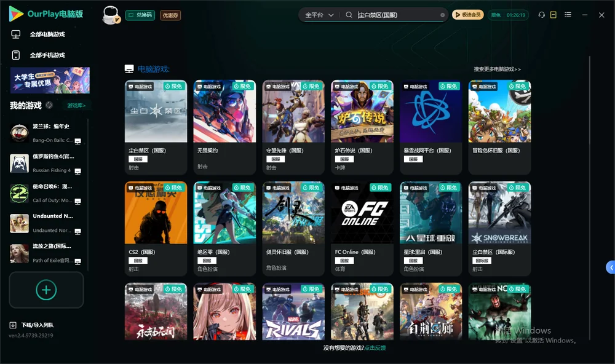This screenshot has width=615, height=364.
Task: Select 全部电脑游戏 in the sidebar
Action: [47, 34]
